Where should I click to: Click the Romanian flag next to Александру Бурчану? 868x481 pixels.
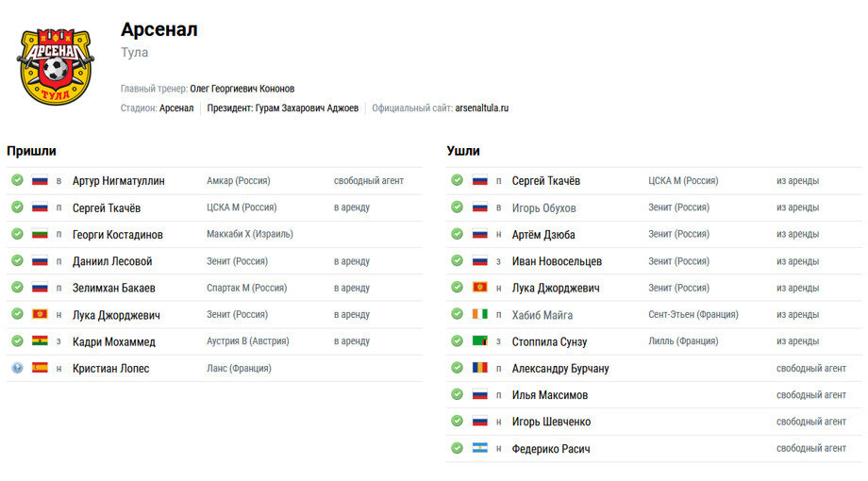click(480, 368)
